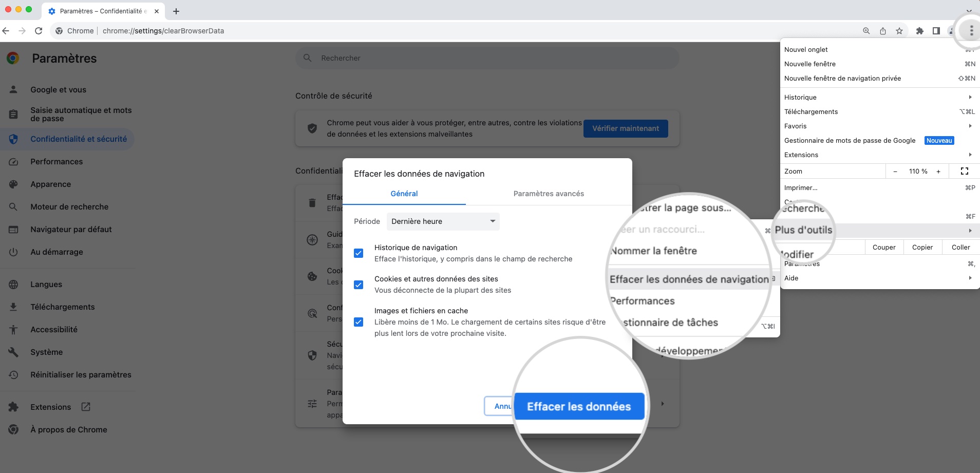This screenshot has height=473, width=980.
Task: Click the Rechercher settings search field
Action: 487,58
